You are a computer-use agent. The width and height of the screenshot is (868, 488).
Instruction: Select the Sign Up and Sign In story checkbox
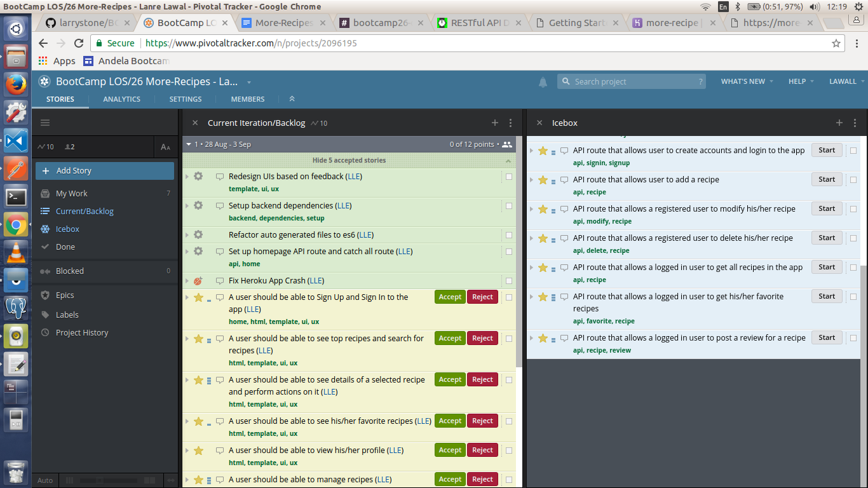point(509,297)
